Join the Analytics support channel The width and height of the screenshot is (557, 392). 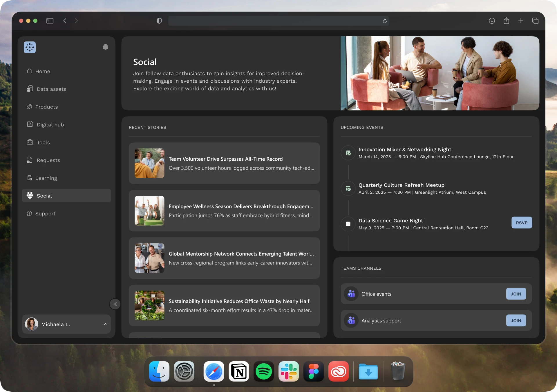[516, 320]
